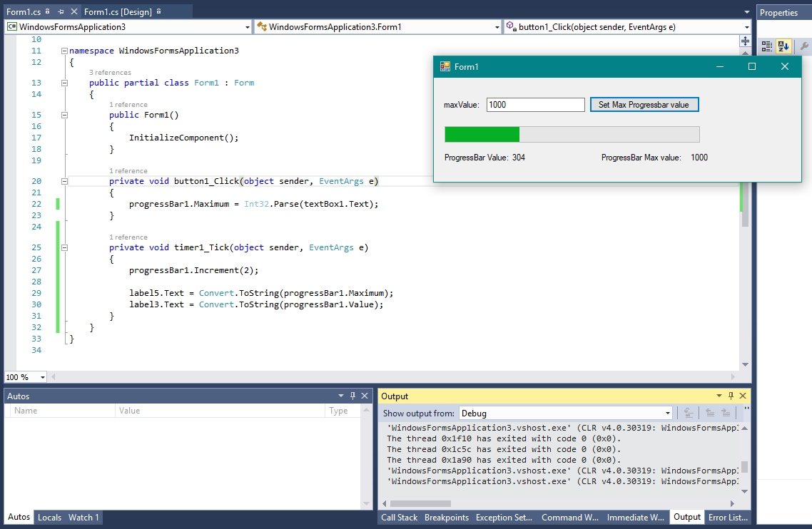Toggle auto-hide pin on Autos panel
The width and height of the screenshot is (812, 529).
[352, 396]
